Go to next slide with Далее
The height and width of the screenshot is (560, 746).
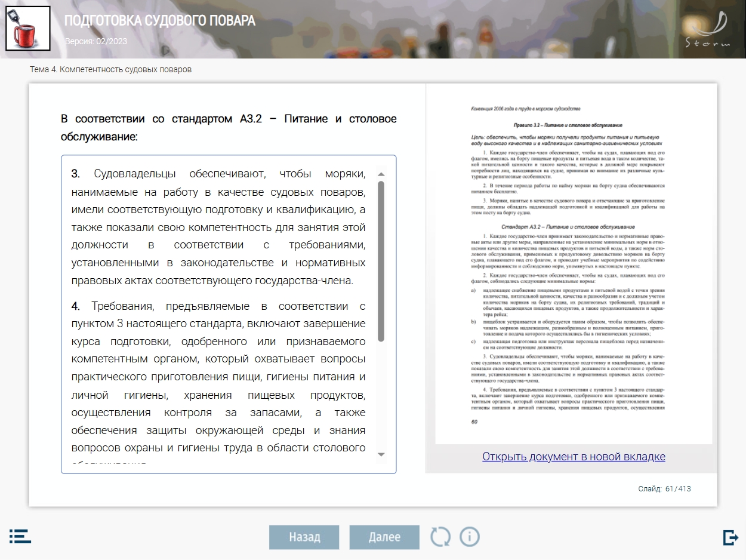[x=384, y=537]
